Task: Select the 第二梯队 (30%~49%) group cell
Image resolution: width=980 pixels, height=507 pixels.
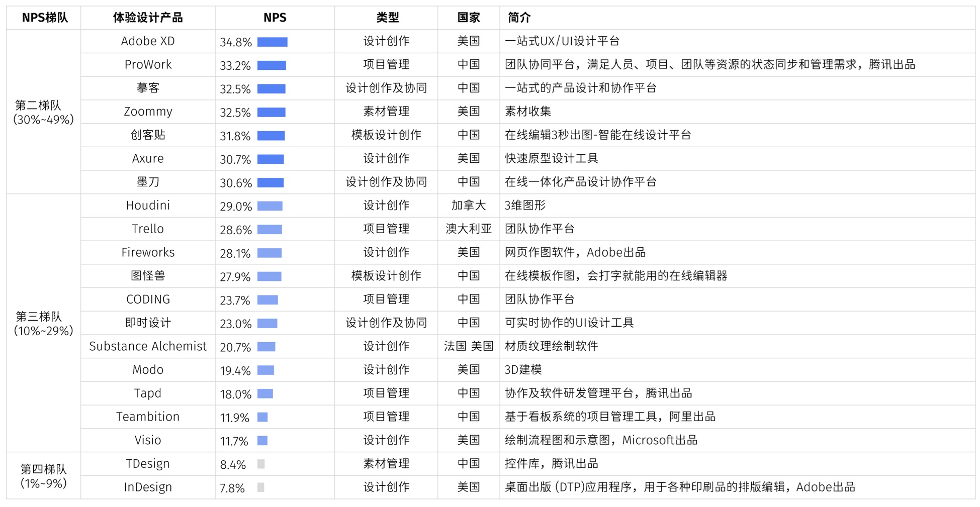Action: [44, 112]
